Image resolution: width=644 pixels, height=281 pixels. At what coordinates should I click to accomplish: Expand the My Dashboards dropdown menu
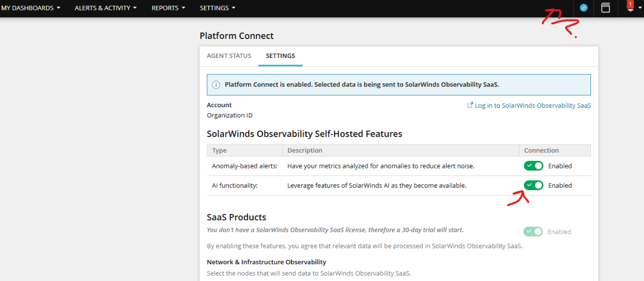click(x=31, y=8)
